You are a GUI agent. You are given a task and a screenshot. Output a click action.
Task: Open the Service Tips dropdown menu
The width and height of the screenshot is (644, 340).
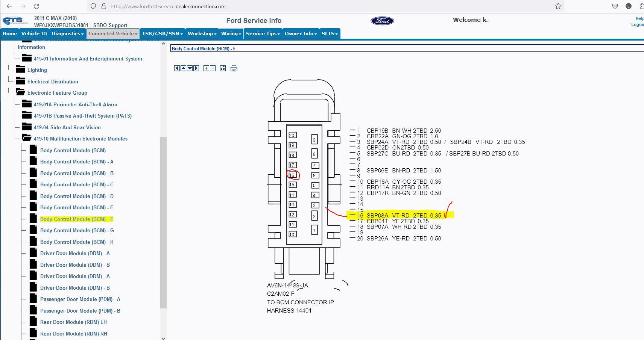pyautogui.click(x=263, y=33)
